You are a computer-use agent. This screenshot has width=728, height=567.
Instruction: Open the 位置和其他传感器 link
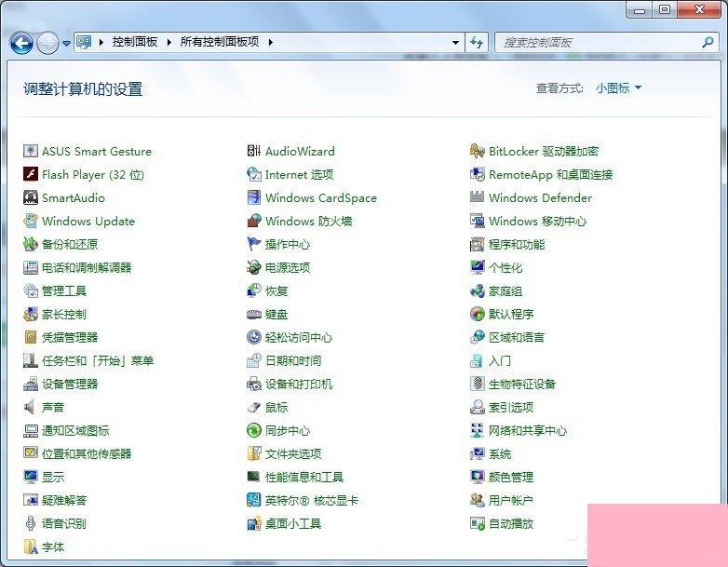(87, 453)
